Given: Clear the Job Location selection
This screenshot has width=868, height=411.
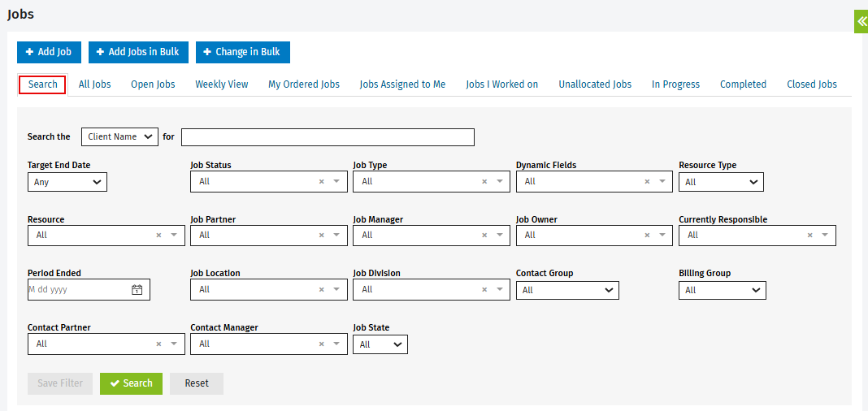Looking at the screenshot, I should [321, 289].
